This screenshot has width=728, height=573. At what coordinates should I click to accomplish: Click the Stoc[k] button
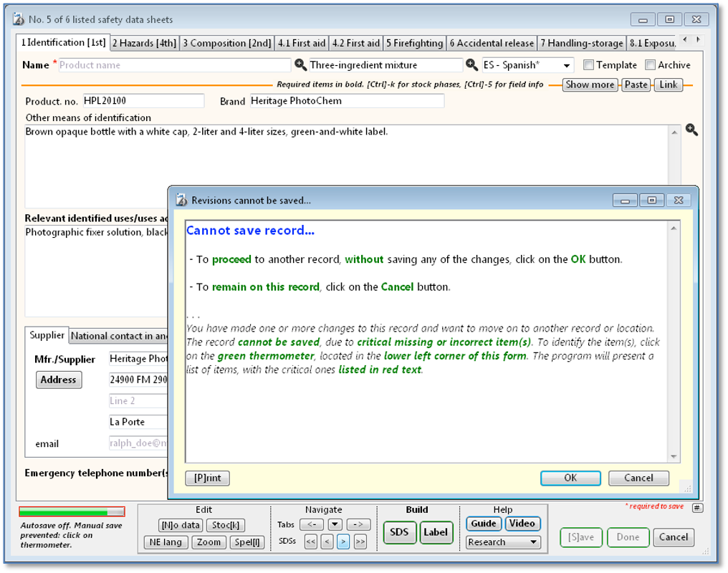[226, 525]
